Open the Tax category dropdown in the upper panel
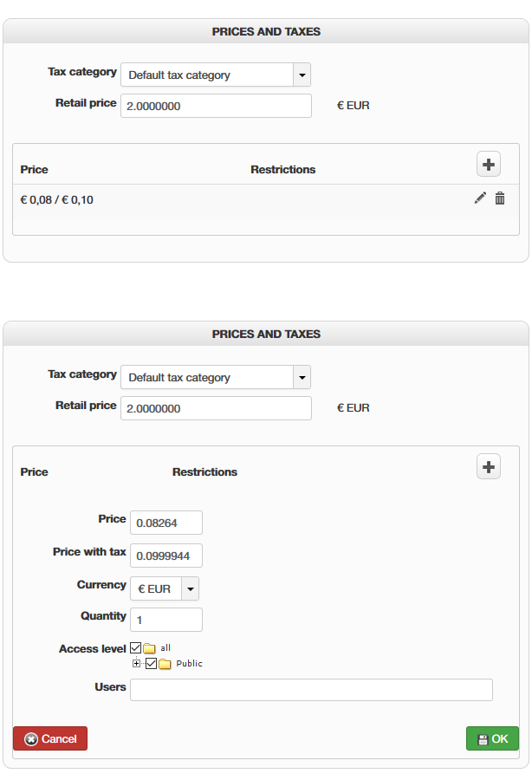Screen dimensions: 532x780 [302, 75]
